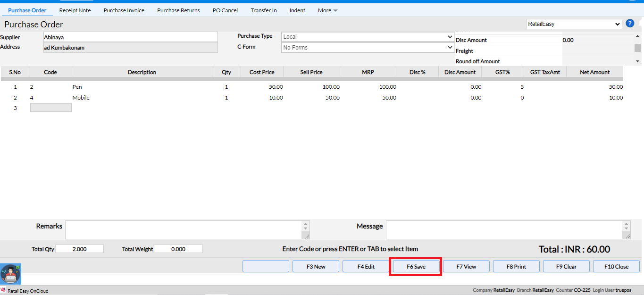Click the empty Code cell in row 3
The width and height of the screenshot is (644, 295).
(51, 108)
